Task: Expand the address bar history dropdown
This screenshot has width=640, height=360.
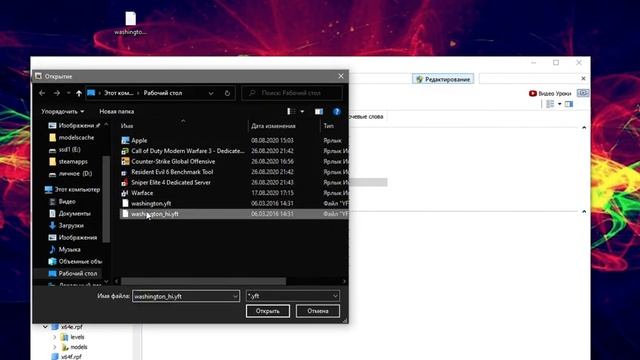Action: [x=211, y=93]
